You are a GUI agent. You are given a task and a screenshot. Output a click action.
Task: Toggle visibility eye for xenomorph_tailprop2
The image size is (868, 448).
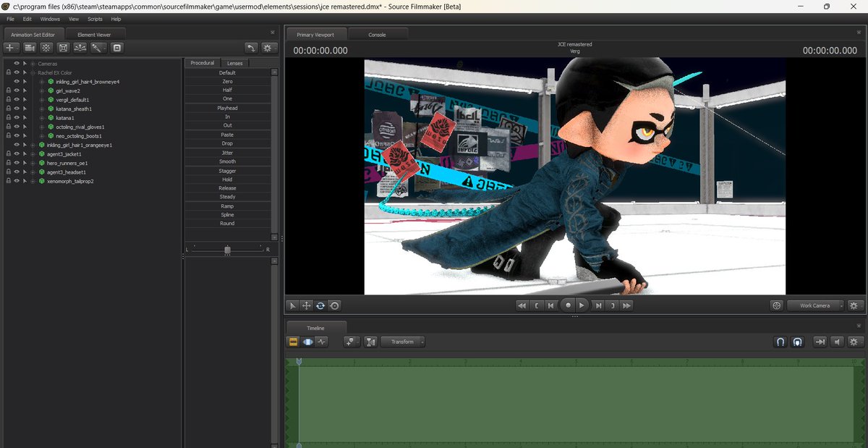coord(16,181)
